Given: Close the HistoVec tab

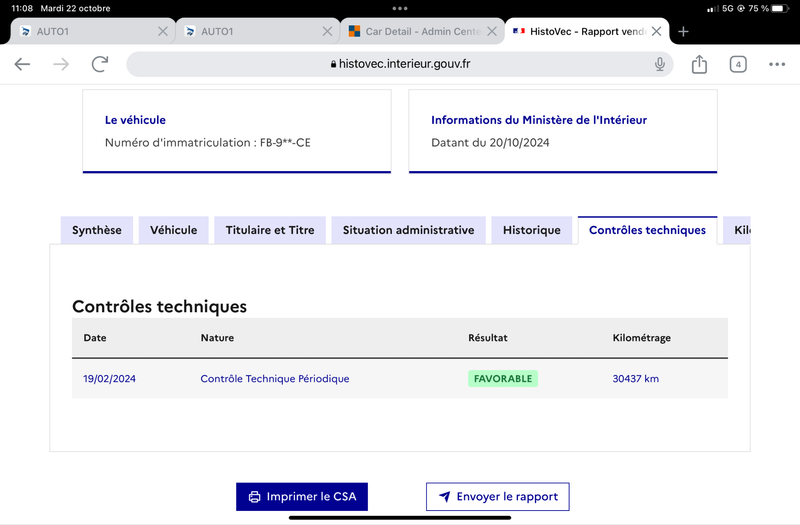Looking at the screenshot, I should pyautogui.click(x=657, y=32).
